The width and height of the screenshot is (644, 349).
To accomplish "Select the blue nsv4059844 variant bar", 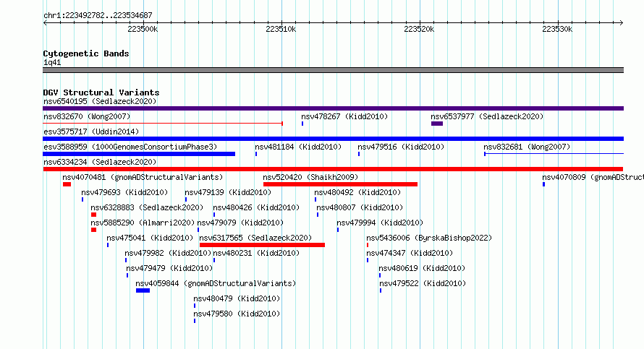I will pos(143,290).
